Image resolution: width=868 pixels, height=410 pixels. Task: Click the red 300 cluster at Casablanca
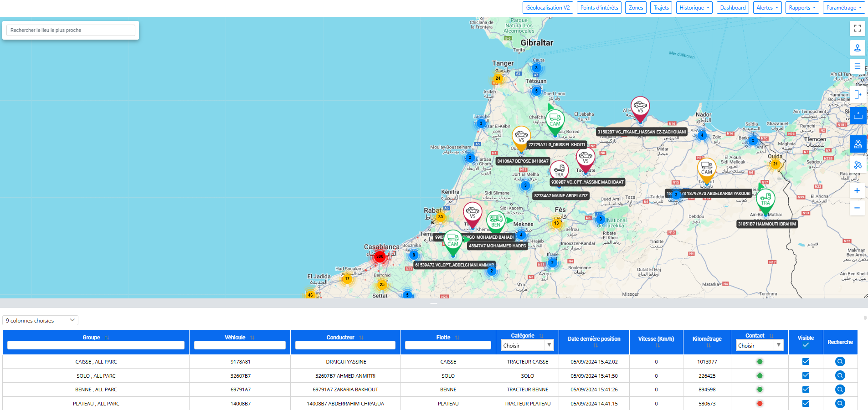click(x=380, y=256)
